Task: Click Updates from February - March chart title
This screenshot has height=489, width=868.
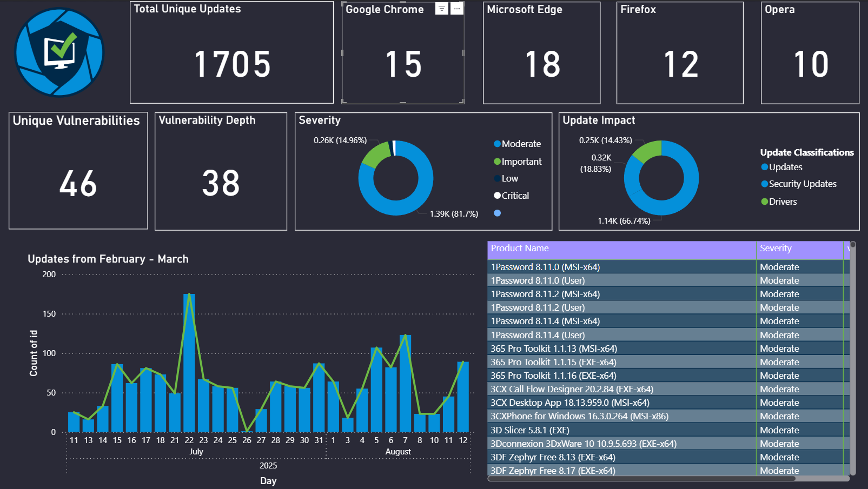Action: (x=108, y=259)
